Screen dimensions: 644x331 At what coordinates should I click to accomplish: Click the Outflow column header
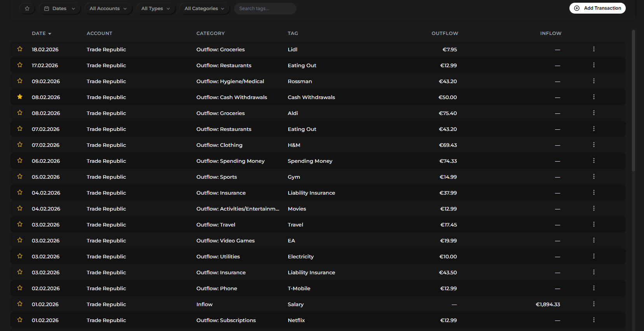pos(445,33)
